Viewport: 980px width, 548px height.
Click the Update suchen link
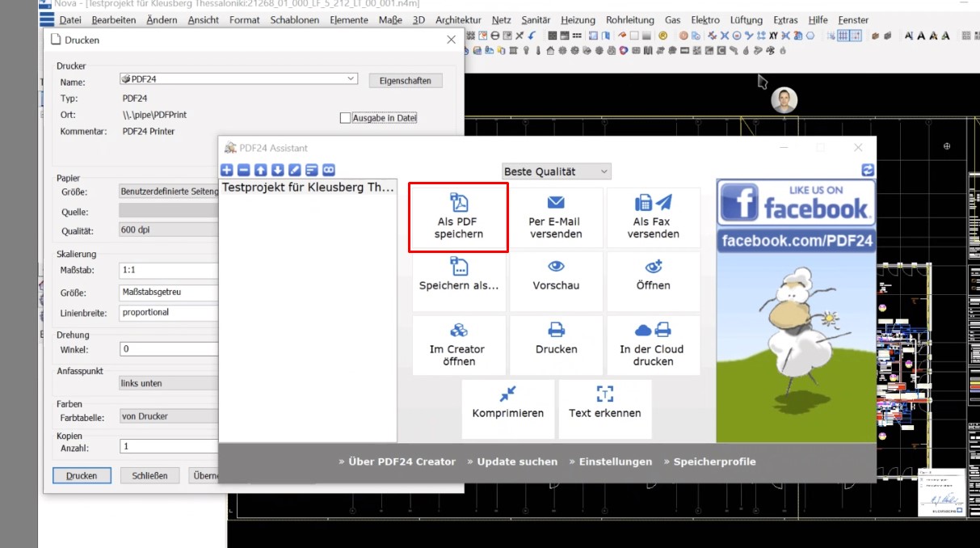pos(512,462)
